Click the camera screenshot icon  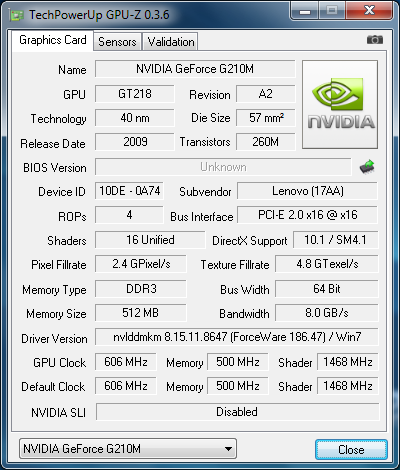375,40
